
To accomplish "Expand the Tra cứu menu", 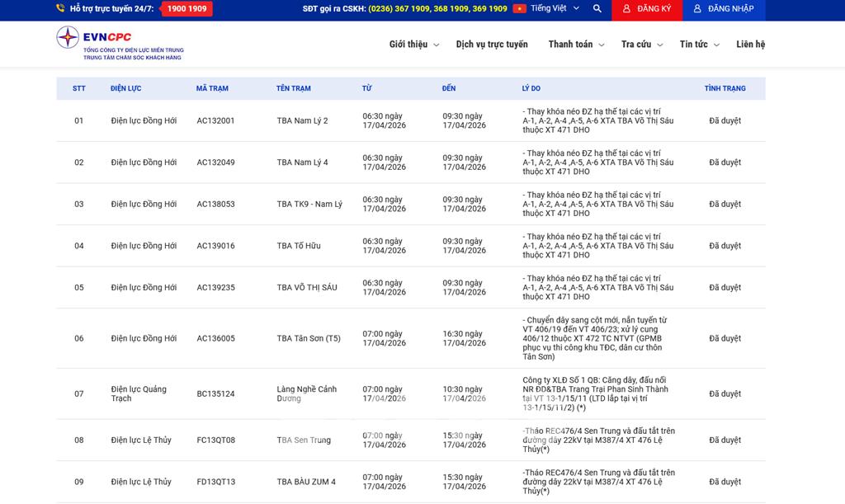I will [641, 45].
